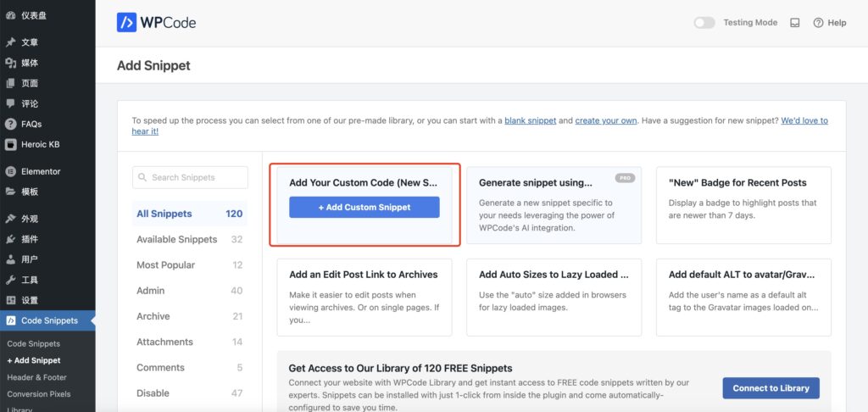Click the Help question mark icon

pyautogui.click(x=818, y=23)
